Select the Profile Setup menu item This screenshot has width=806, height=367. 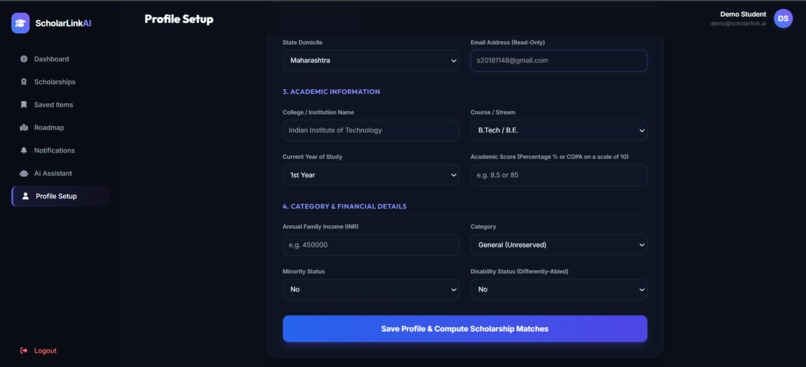coord(61,196)
